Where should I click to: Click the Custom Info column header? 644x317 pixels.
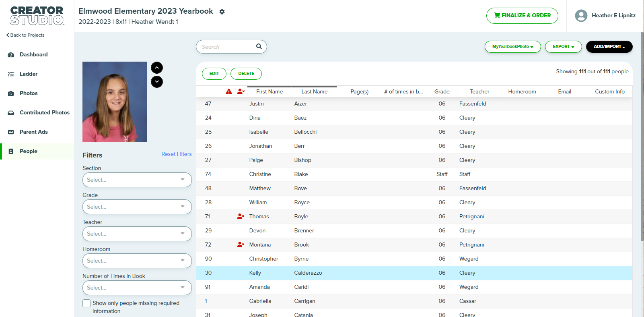(x=610, y=91)
